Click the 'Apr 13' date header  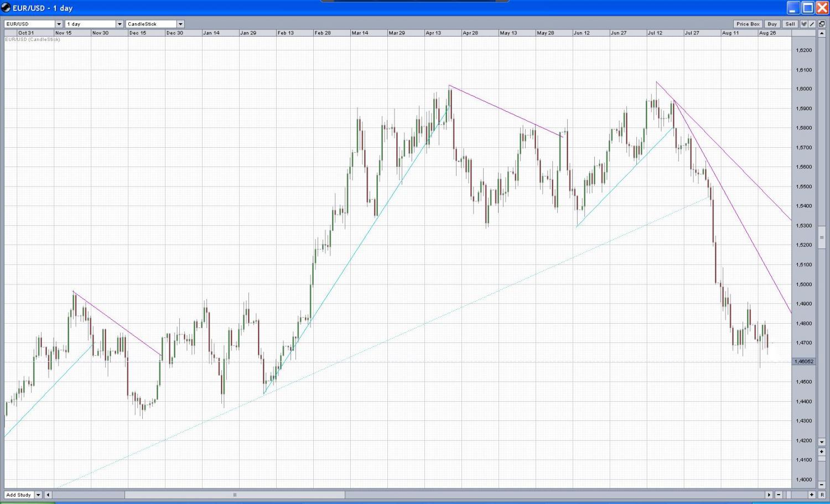[x=433, y=33]
